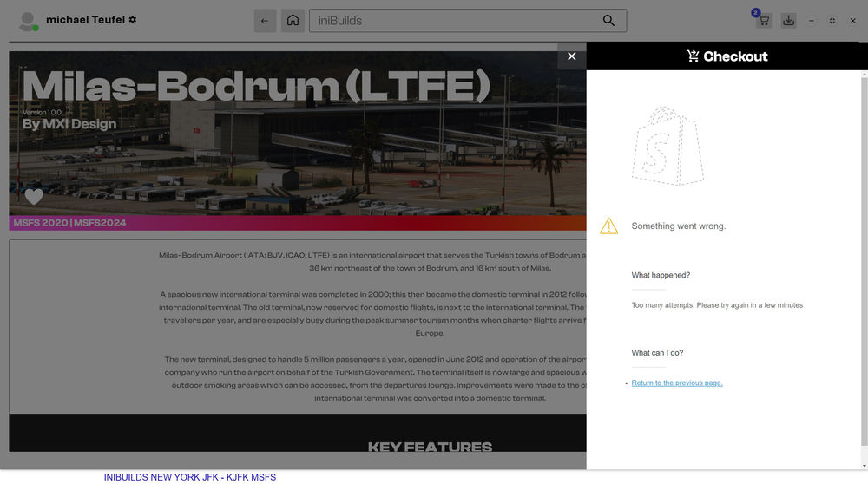Focus the iniBuilds search field
868x484 pixels.
pyautogui.click(x=467, y=21)
